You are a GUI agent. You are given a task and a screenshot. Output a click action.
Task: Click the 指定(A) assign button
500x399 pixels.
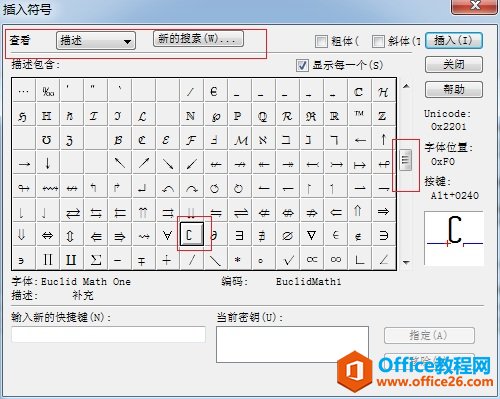coord(429,335)
